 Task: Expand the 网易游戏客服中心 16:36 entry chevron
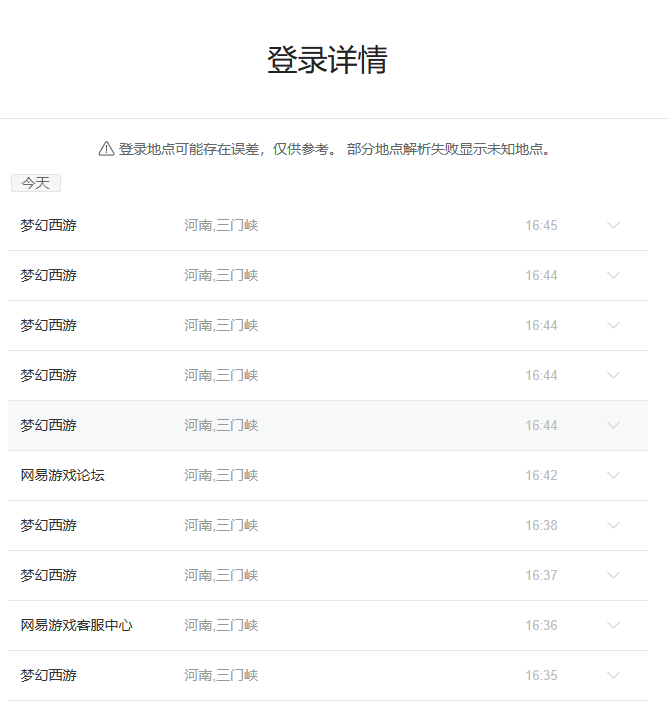point(613,625)
